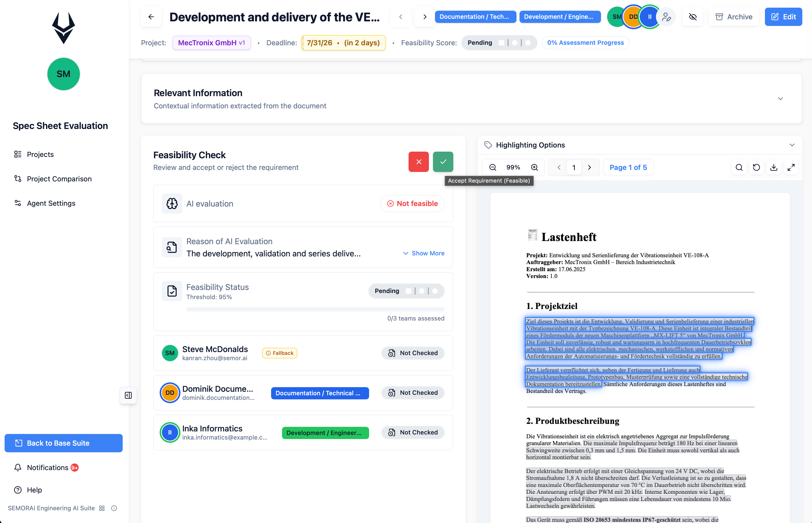Viewport: 812px width, 523px height.
Task: Expand Show More for AI reason
Action: (x=424, y=253)
